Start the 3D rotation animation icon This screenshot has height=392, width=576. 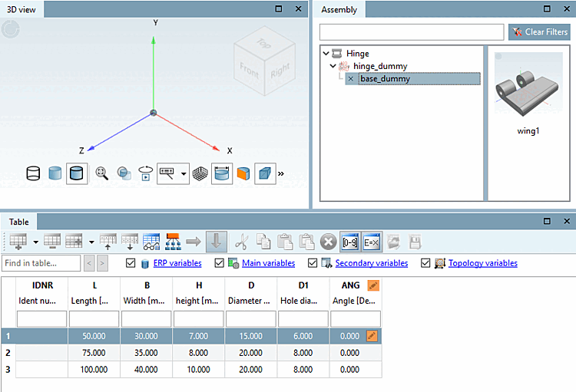point(145,173)
